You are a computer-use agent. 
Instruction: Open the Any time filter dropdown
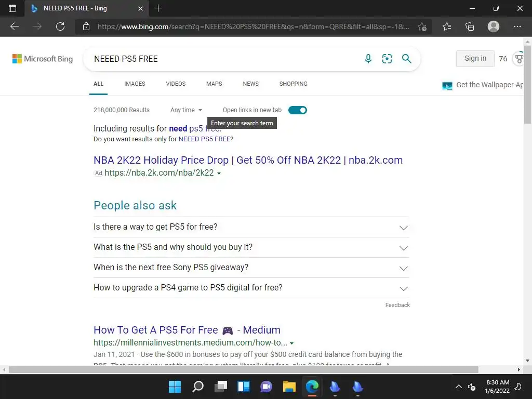pos(187,110)
